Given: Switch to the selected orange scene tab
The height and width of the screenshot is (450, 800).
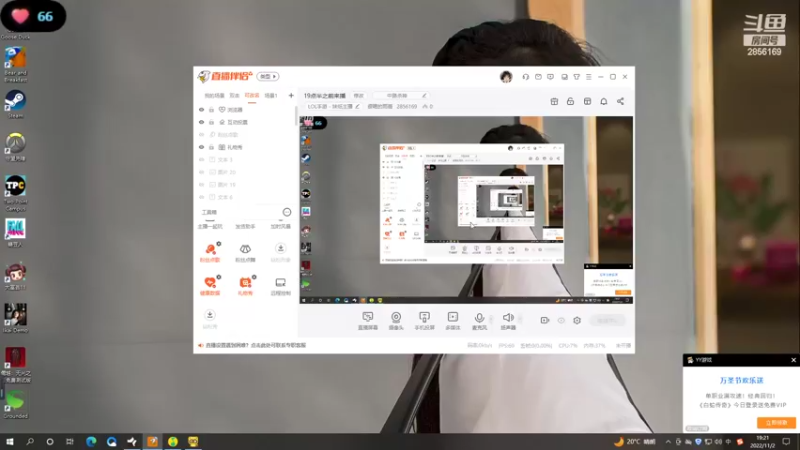Looking at the screenshot, I should 252,95.
